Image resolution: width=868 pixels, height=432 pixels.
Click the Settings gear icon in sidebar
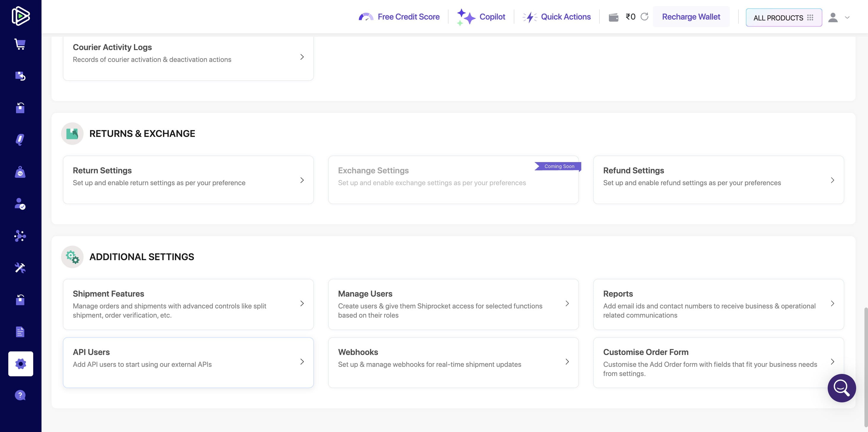20,364
